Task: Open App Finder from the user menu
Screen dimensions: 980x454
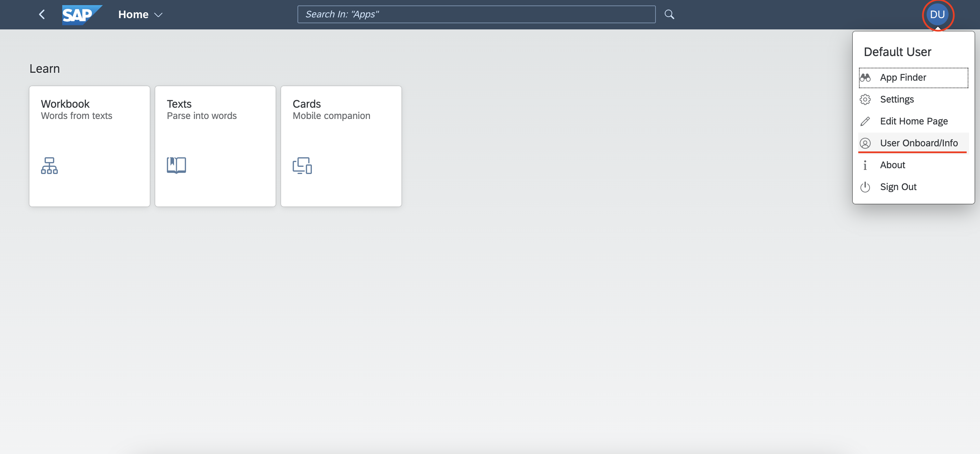Action: 913,78
